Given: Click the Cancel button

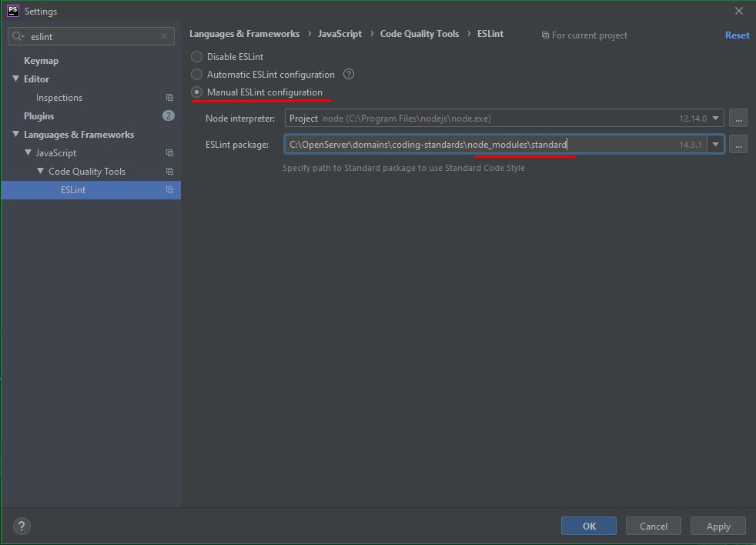Looking at the screenshot, I should 654,527.
